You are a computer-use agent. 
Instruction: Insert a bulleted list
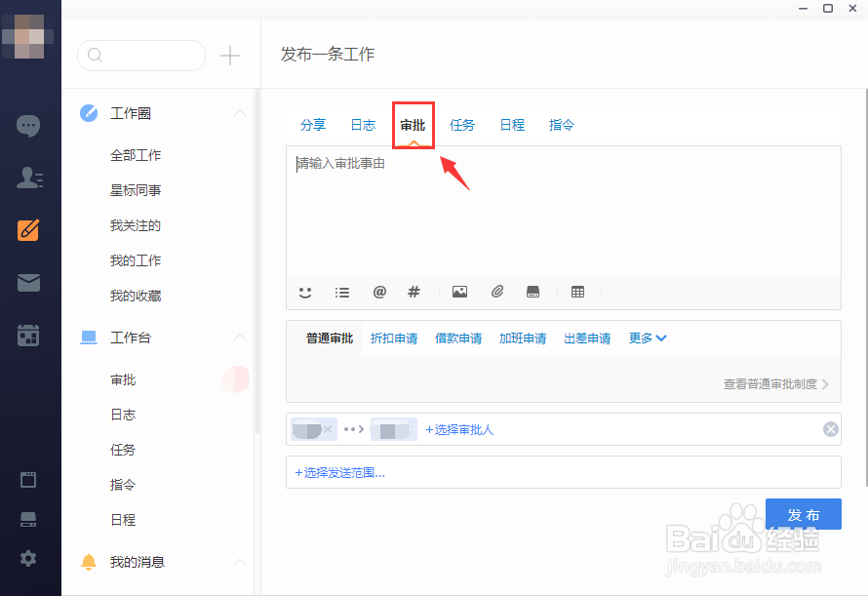pos(342,292)
